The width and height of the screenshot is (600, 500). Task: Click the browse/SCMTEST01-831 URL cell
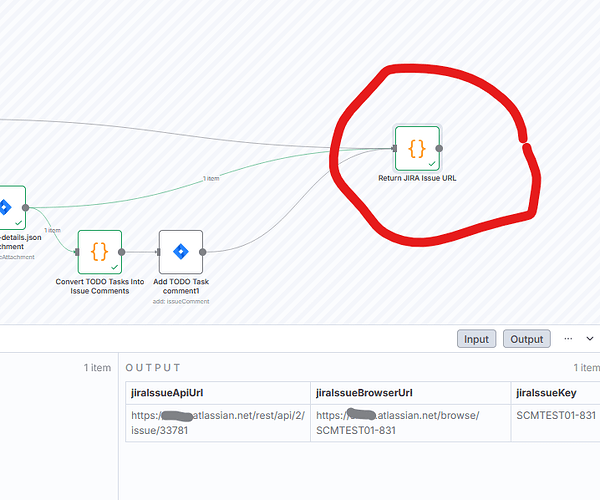tap(411, 423)
